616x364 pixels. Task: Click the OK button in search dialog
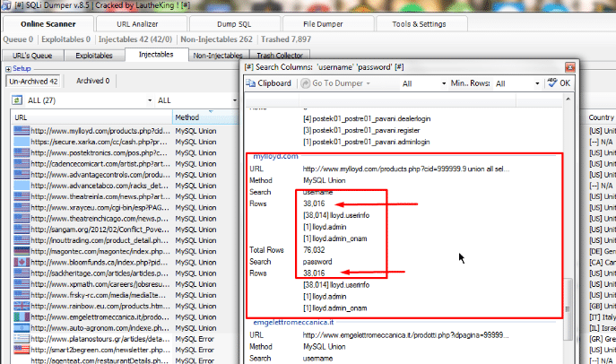560,83
